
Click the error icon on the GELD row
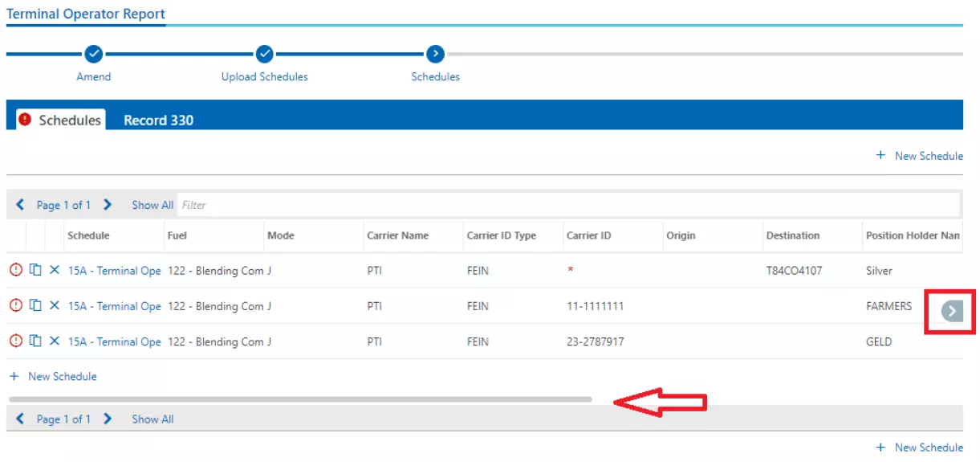pos(16,341)
